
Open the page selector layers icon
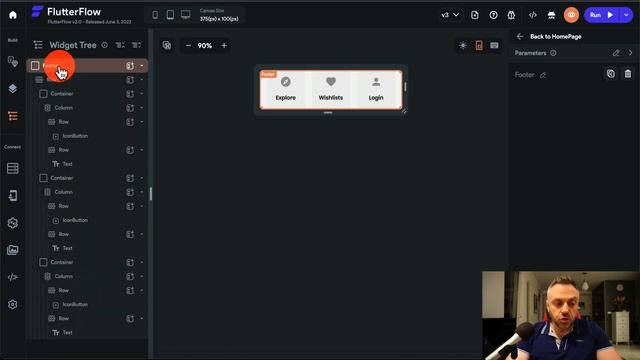pos(13,89)
